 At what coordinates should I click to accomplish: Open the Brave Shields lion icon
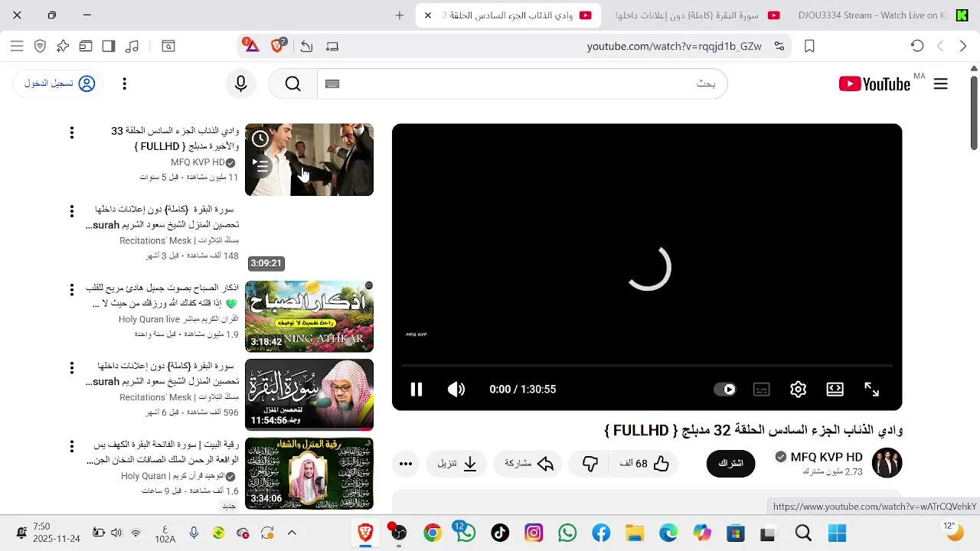278,46
